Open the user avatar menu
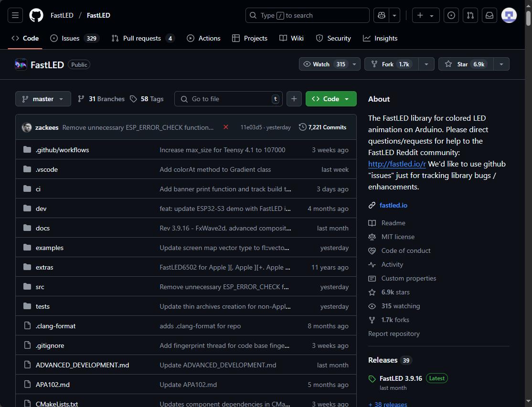Screen dimensions: 532x407 pos(509,15)
